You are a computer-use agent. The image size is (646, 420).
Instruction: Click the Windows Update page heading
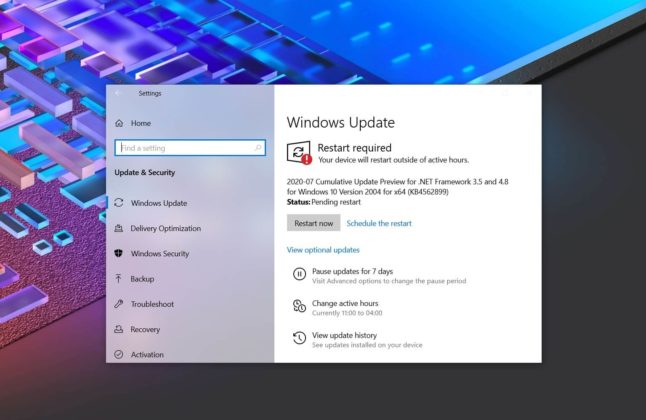[x=341, y=122]
